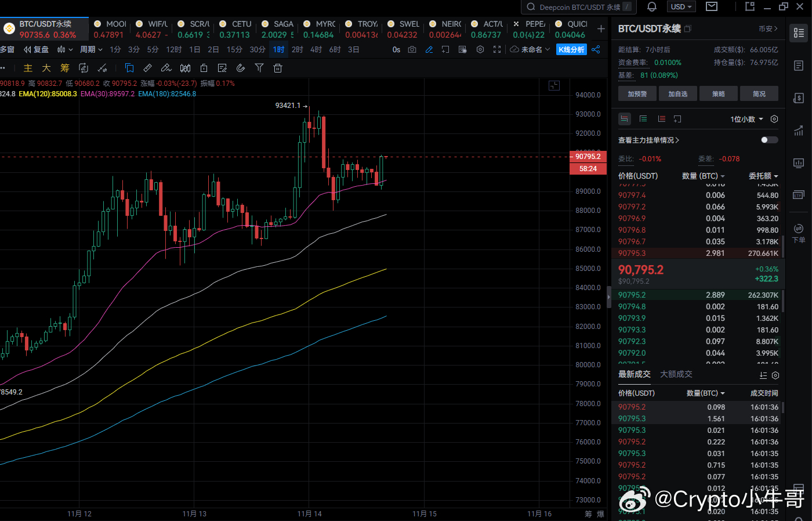Expand the 周期 period dropdown
Viewport: 812px width, 521px height.
(x=91, y=50)
